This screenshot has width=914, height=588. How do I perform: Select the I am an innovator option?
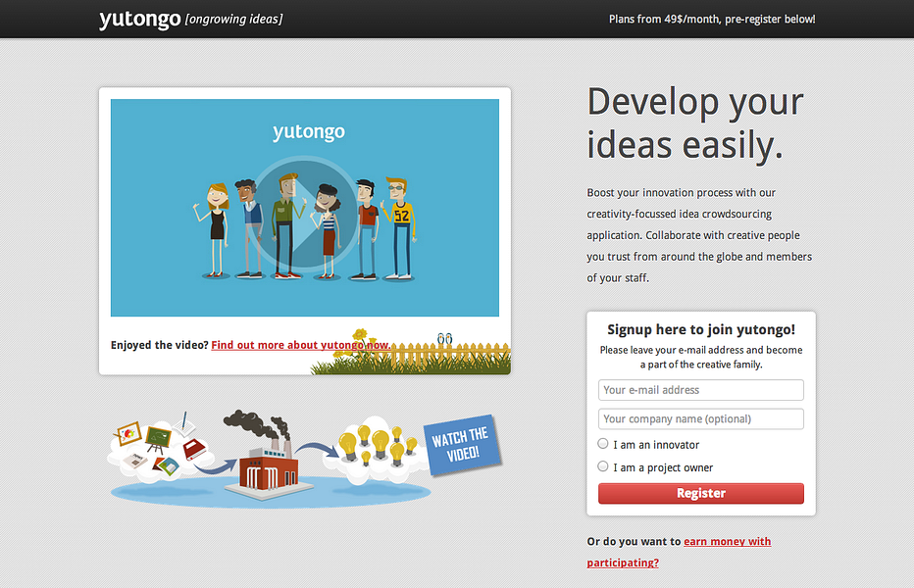(603, 444)
